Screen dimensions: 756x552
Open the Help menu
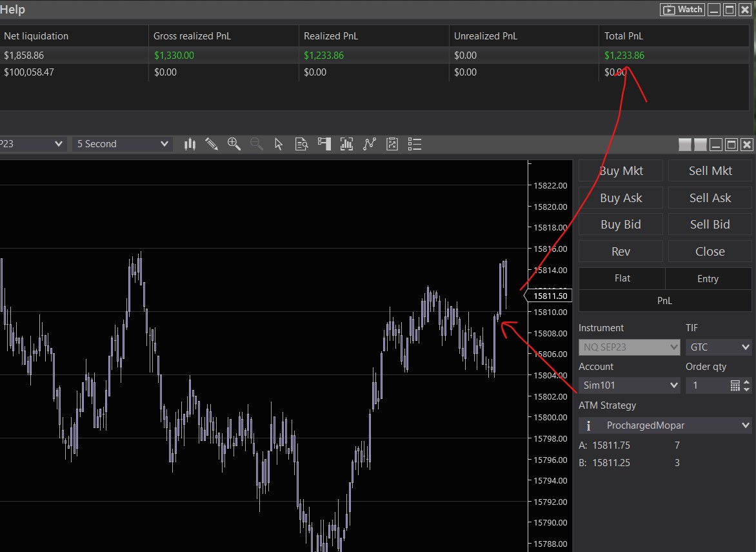12,10
